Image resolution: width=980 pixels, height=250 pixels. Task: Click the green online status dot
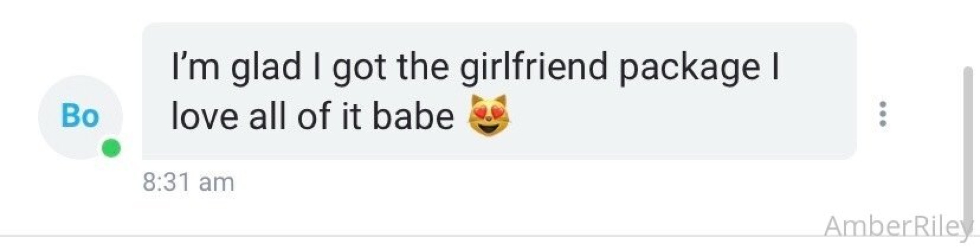pos(111,149)
